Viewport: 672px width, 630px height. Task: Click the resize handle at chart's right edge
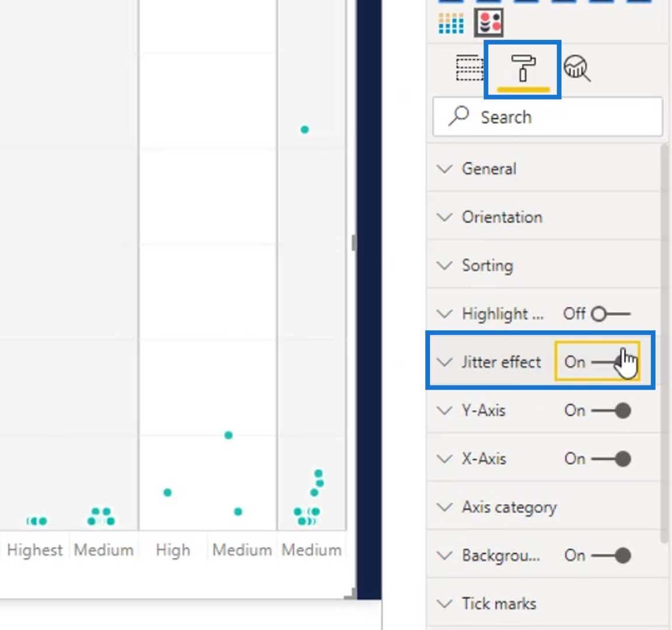(353, 243)
